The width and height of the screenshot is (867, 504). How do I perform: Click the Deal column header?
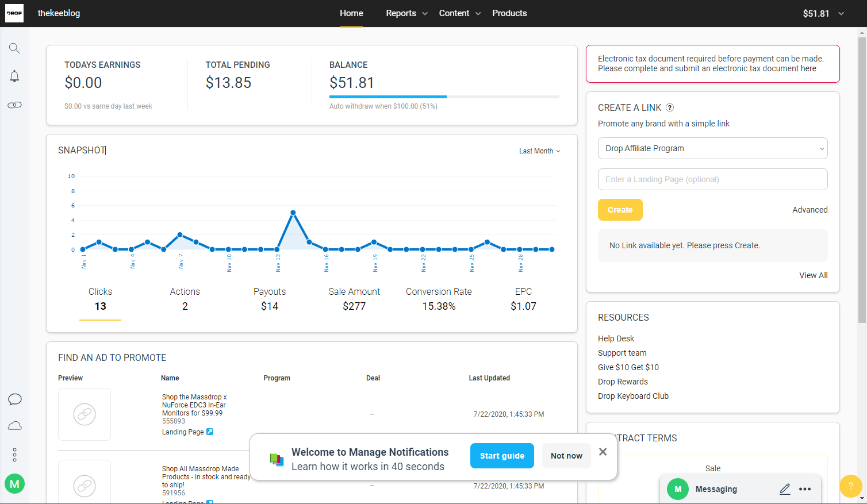373,378
